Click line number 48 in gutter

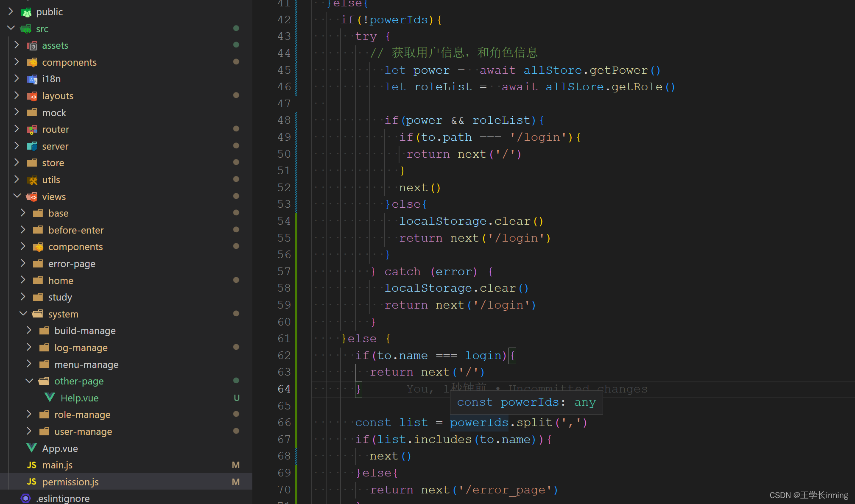point(284,120)
